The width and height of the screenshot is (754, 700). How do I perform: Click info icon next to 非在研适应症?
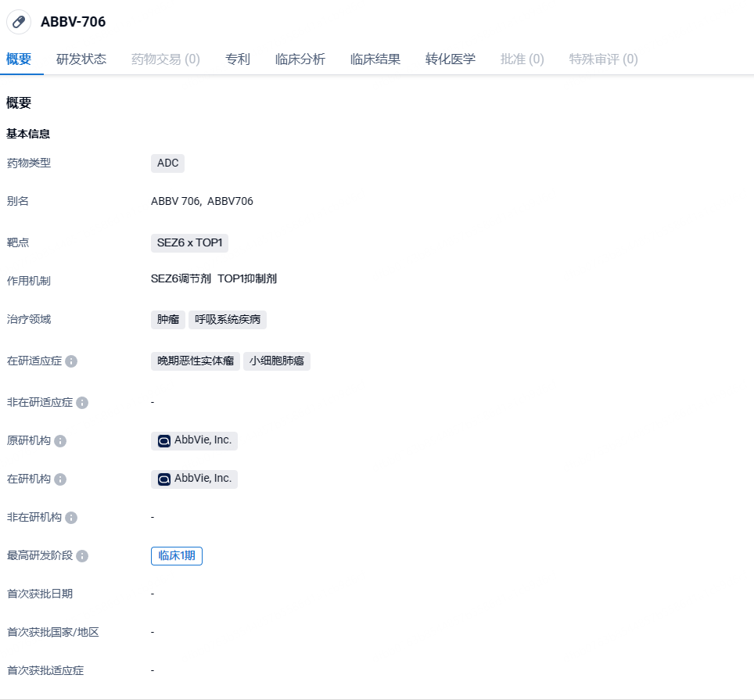82,403
